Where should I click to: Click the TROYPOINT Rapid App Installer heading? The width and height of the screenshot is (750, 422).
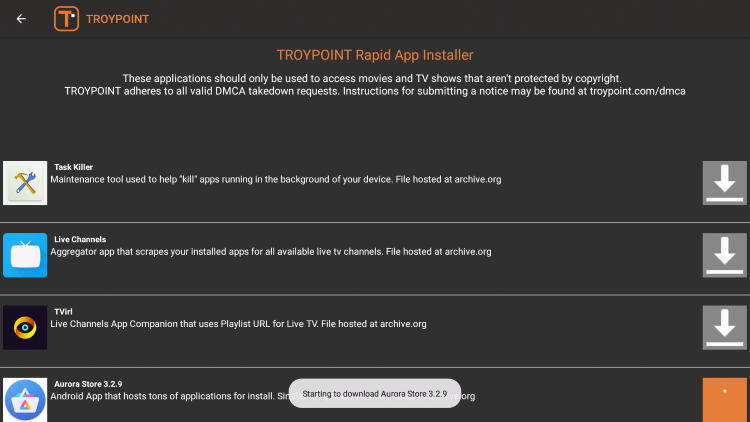pos(375,55)
